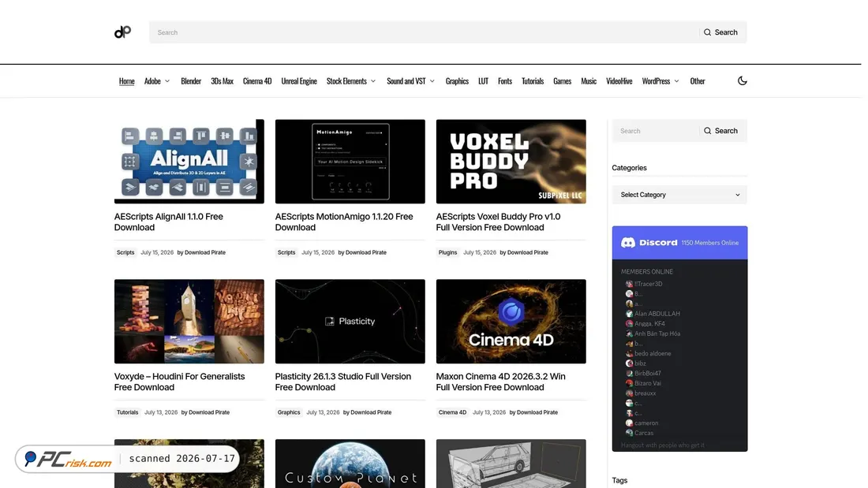Click avatar of member BirbBoi47

(629, 374)
